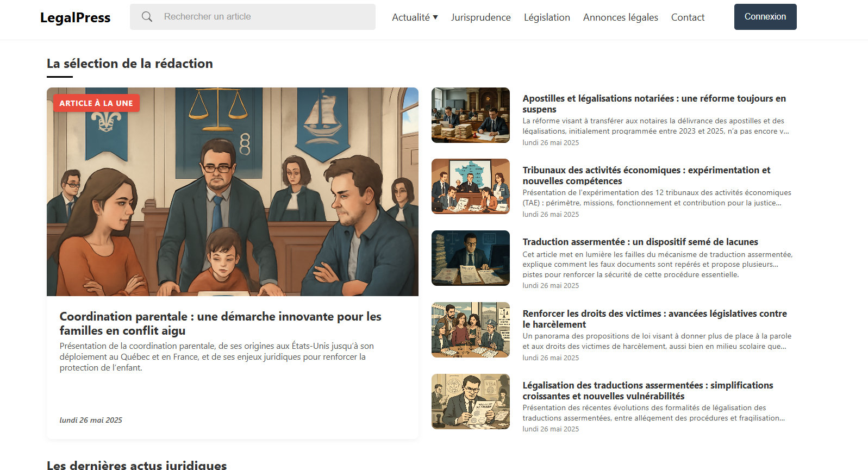Click the Tribunaux des activités économiques thumbnail

tap(471, 186)
